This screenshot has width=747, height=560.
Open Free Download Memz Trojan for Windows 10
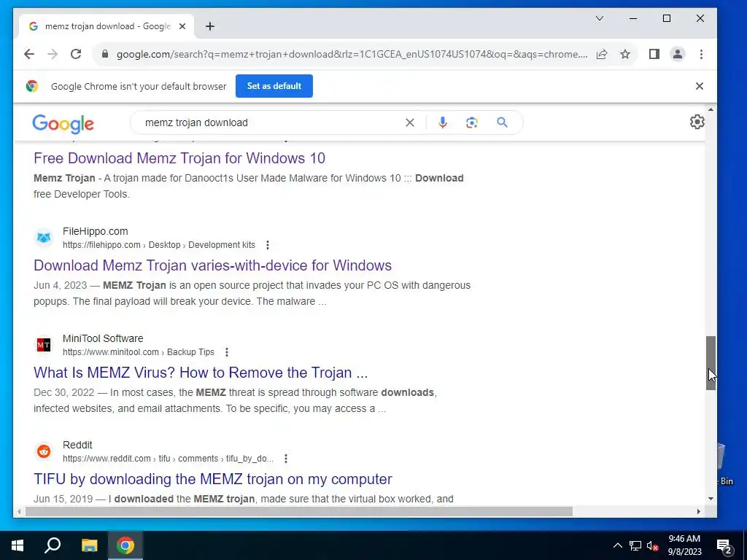179,158
